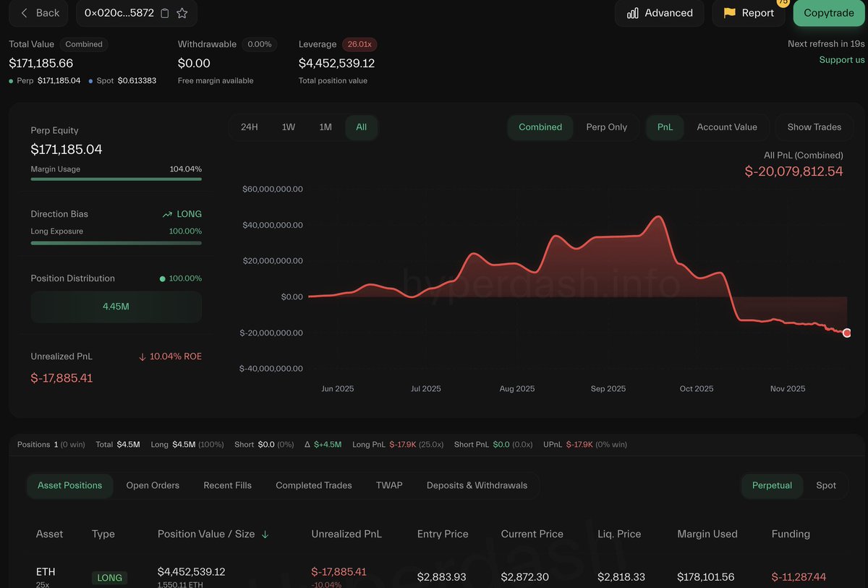Star the wallet as favorite
This screenshot has height=588, width=868.
(x=182, y=13)
